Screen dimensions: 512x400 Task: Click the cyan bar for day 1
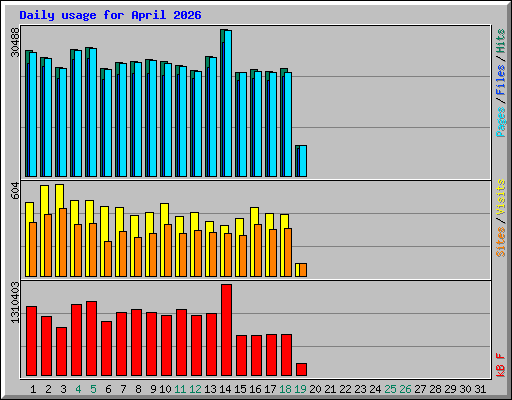(x=33, y=114)
